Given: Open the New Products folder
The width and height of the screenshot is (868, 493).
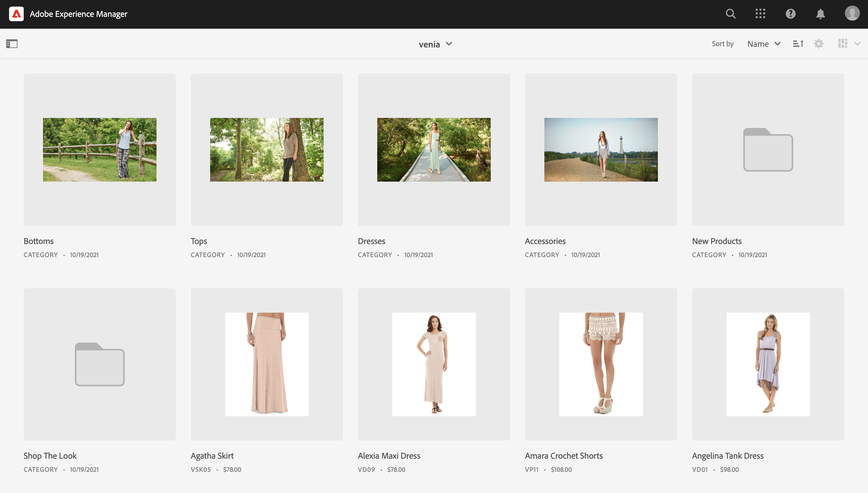Looking at the screenshot, I should point(768,150).
